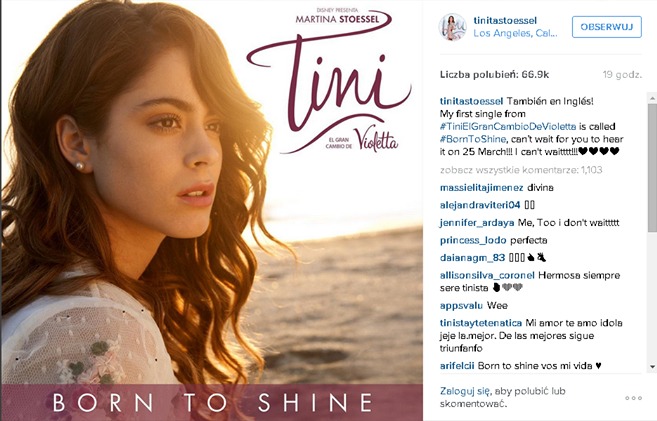The height and width of the screenshot is (421, 657).
Task: Open commenter arifelcii's profile
Action: coord(457,366)
